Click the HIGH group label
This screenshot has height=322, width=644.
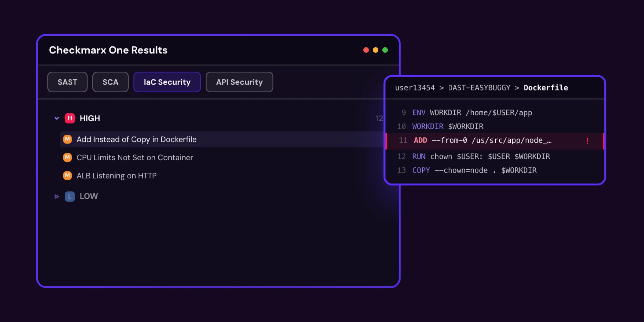pyautogui.click(x=90, y=118)
